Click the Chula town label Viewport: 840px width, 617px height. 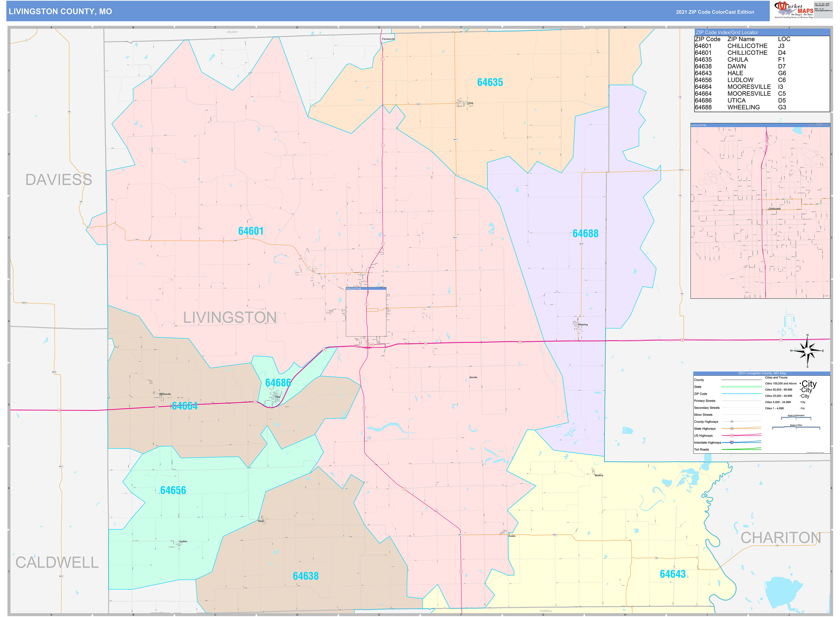click(x=470, y=103)
